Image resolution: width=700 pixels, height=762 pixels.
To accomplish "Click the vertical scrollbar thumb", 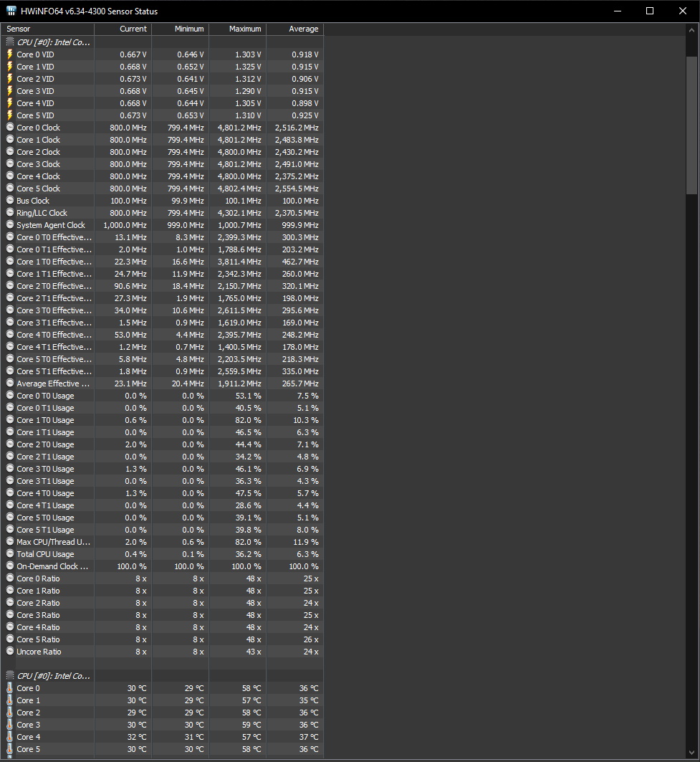I will (x=691, y=125).
